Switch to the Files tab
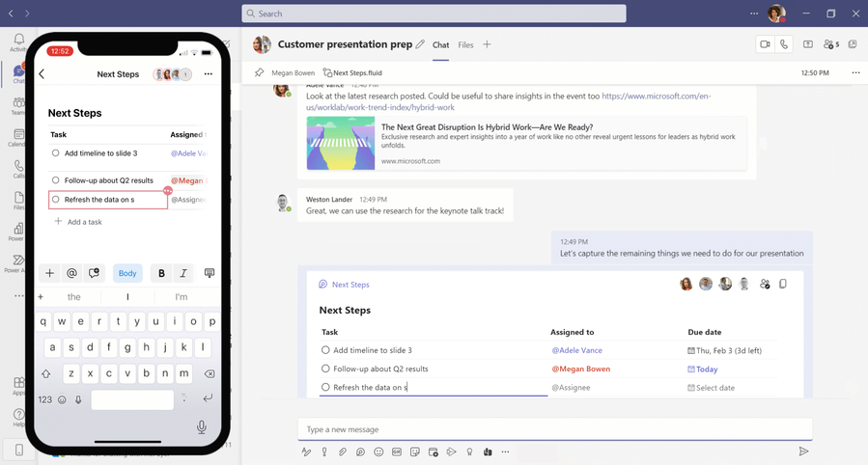This screenshot has width=868, height=465. [465, 44]
